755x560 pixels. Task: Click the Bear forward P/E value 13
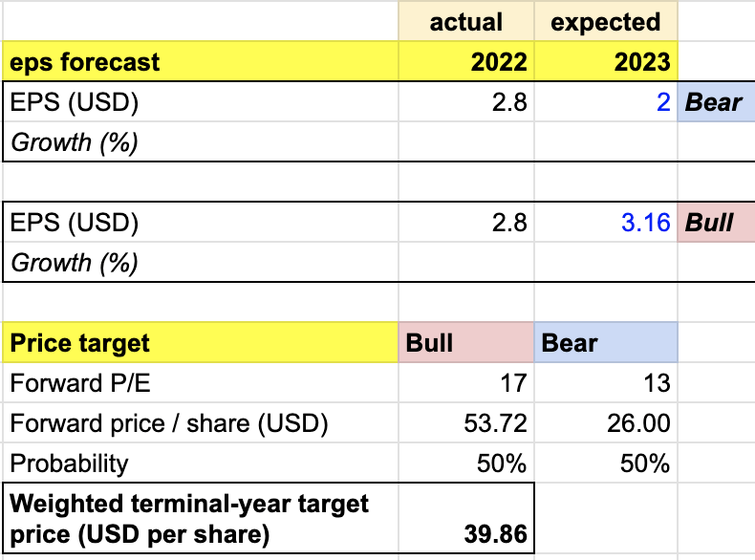(x=606, y=383)
